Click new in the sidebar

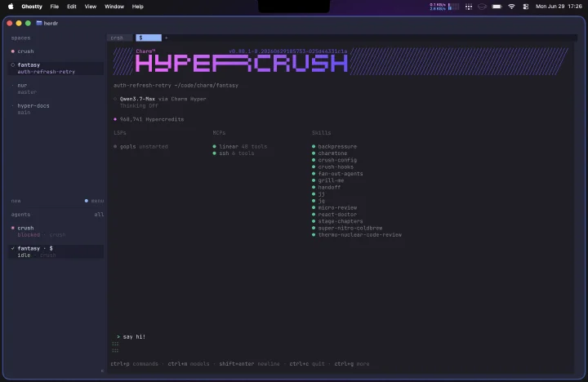(16, 201)
